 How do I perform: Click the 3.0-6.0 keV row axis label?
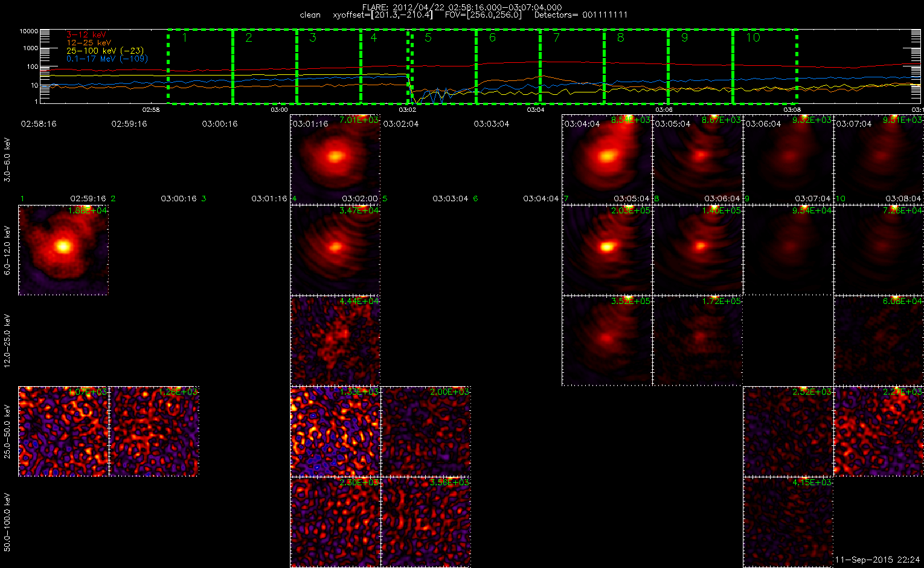tap(7, 160)
